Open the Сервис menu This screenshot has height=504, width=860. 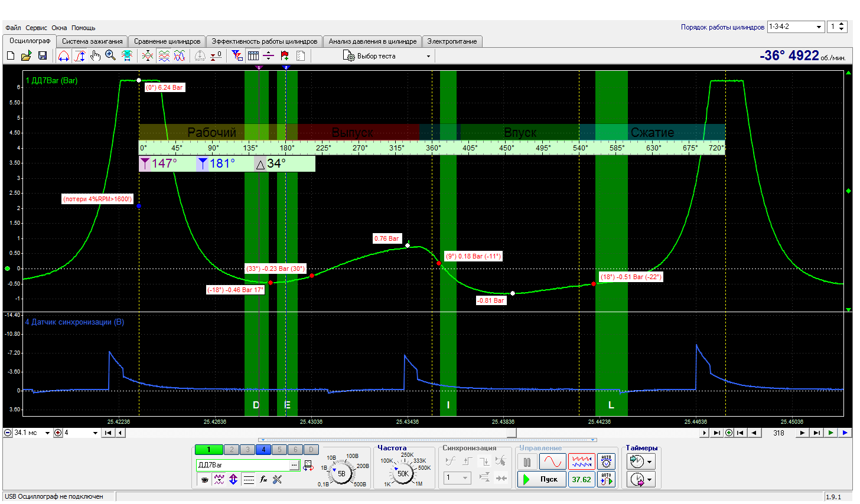point(36,28)
